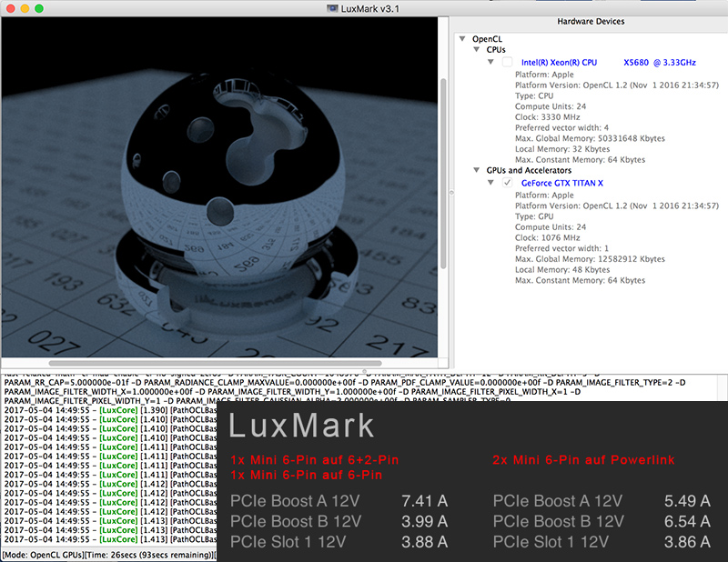
Task: Click the CPUs group label
Action: tap(496, 50)
